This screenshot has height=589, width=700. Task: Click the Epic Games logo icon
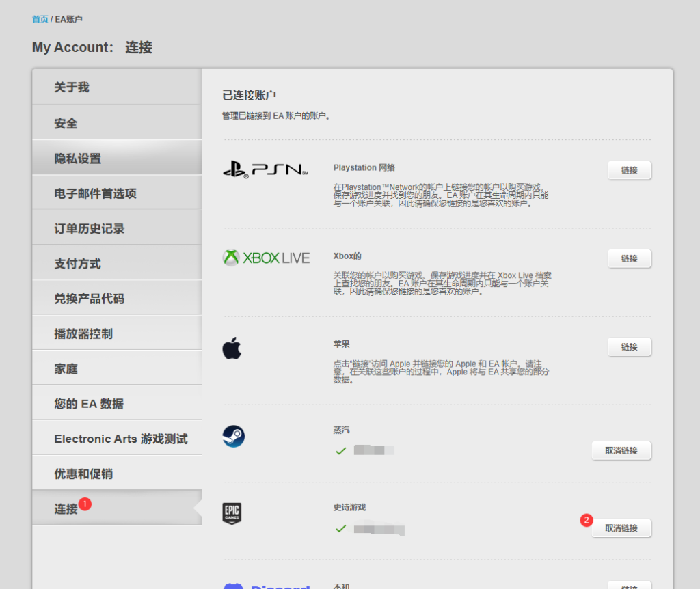232,513
